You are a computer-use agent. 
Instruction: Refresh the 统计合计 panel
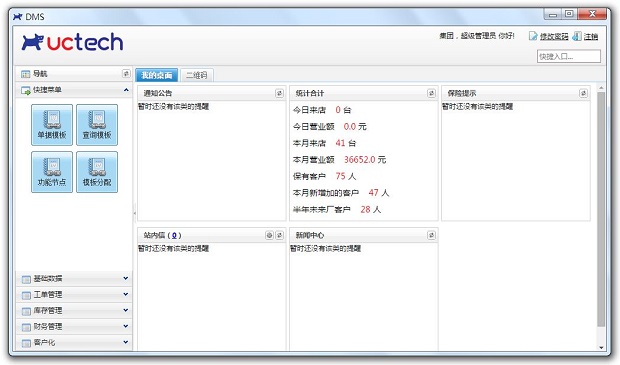(431, 93)
